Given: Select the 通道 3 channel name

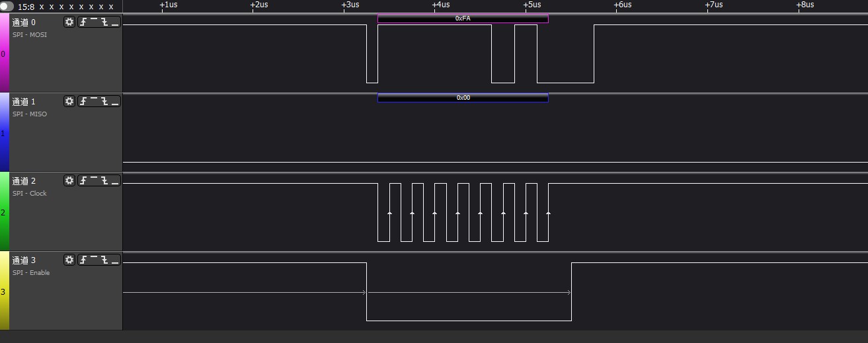Looking at the screenshot, I should point(24,260).
